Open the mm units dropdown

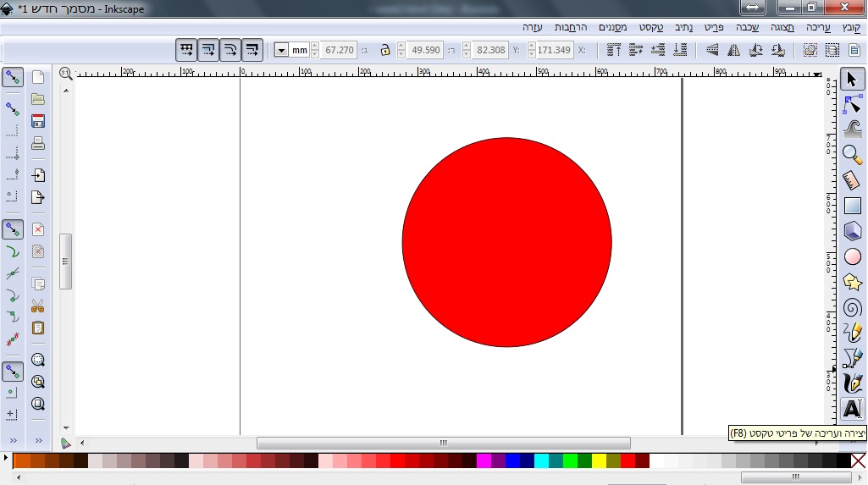(x=281, y=50)
